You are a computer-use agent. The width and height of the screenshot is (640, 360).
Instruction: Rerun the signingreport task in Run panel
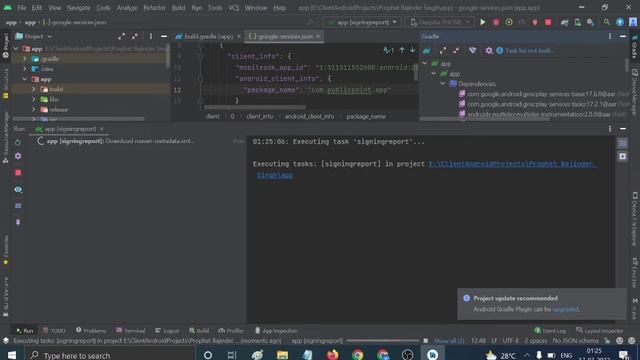click(18, 142)
